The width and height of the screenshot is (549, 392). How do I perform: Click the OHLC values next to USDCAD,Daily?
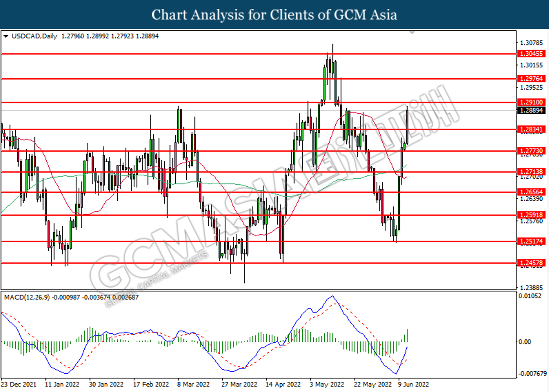pos(110,36)
